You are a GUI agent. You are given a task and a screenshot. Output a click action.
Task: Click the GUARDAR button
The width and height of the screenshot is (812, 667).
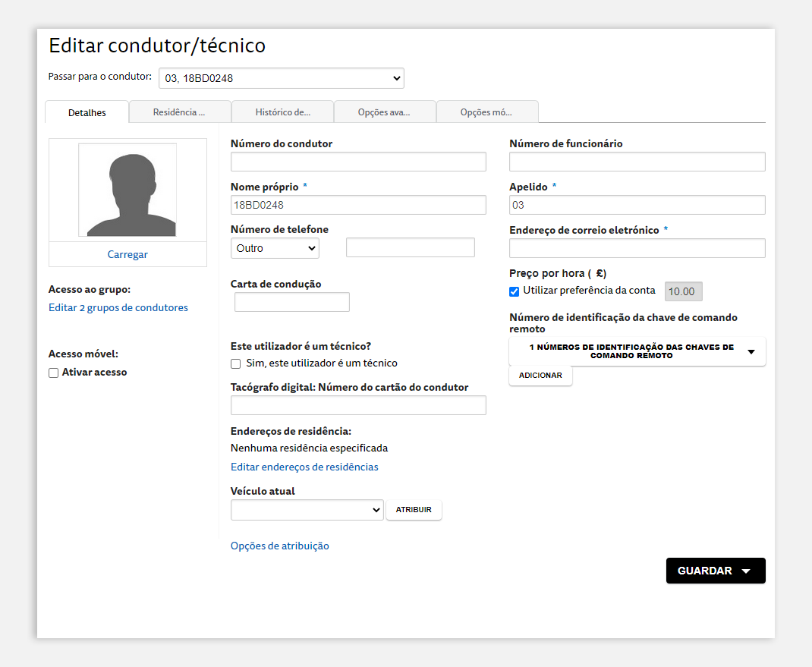716,571
